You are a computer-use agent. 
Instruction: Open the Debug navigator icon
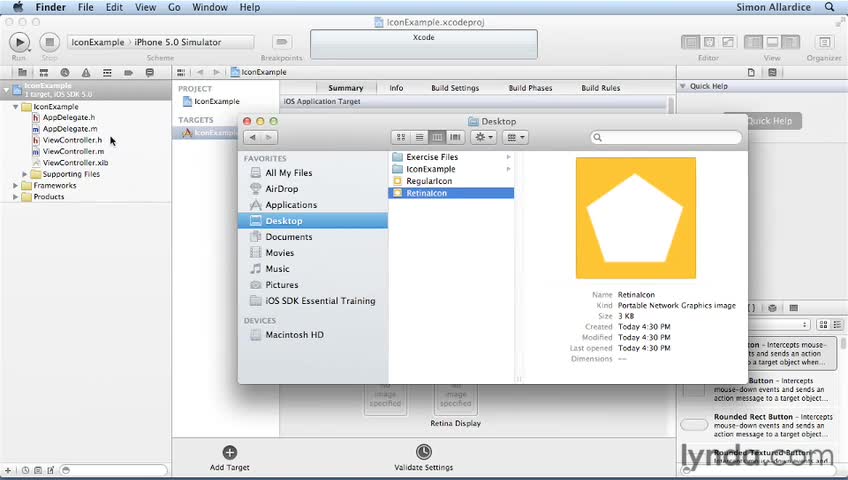coord(107,72)
